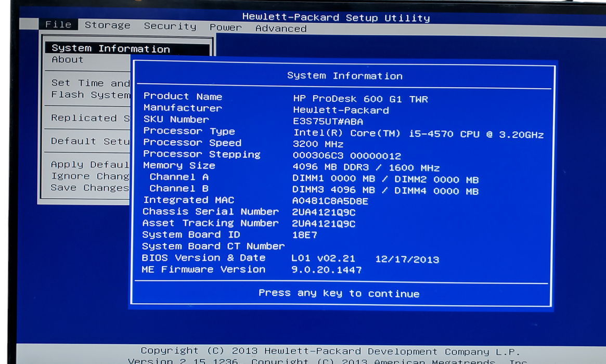Select the Default Setup entry

click(90, 141)
